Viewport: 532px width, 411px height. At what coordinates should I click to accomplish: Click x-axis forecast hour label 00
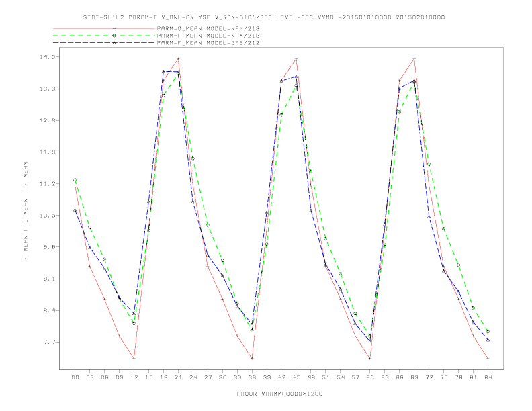coord(75,377)
